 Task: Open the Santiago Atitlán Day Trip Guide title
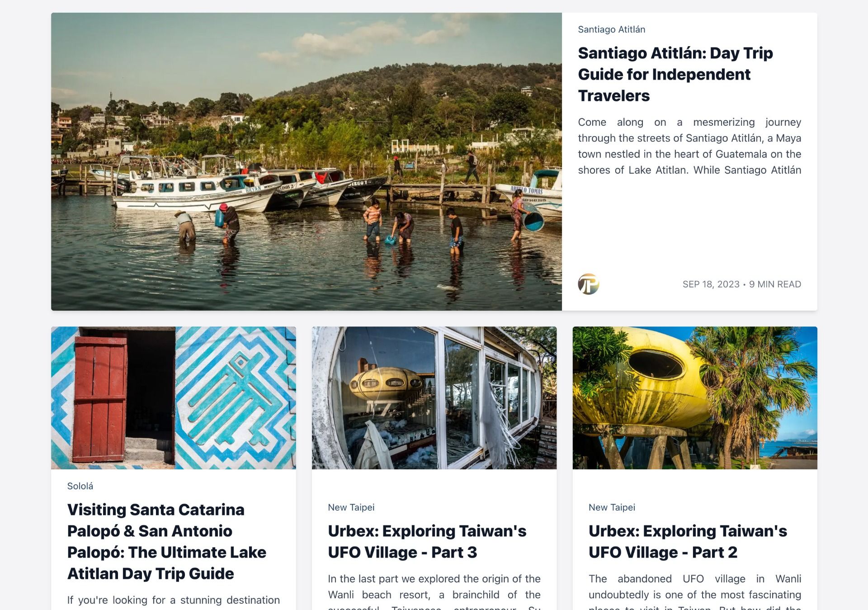coord(675,74)
